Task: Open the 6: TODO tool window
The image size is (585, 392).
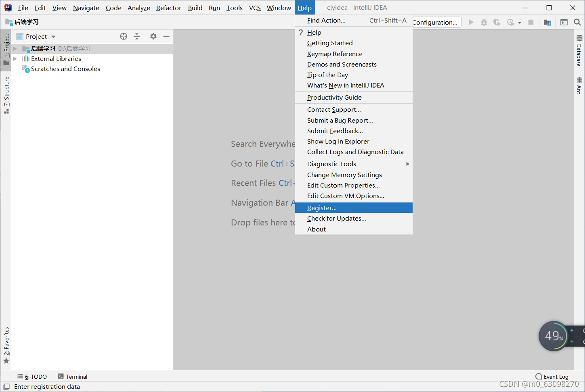Action: pos(32,376)
